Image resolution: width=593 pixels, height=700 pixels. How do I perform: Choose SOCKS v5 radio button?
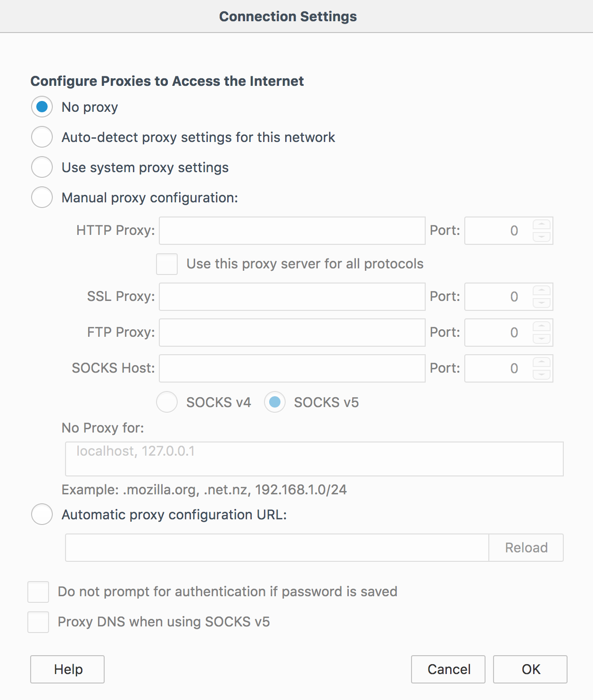275,402
